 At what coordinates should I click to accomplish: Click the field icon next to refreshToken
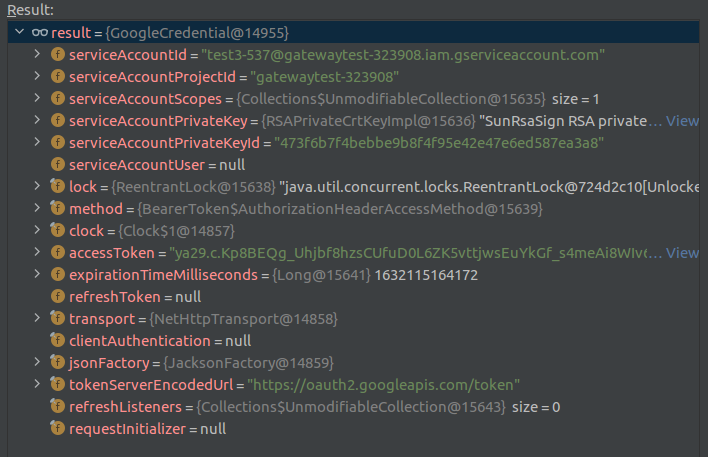pyautogui.click(x=58, y=296)
